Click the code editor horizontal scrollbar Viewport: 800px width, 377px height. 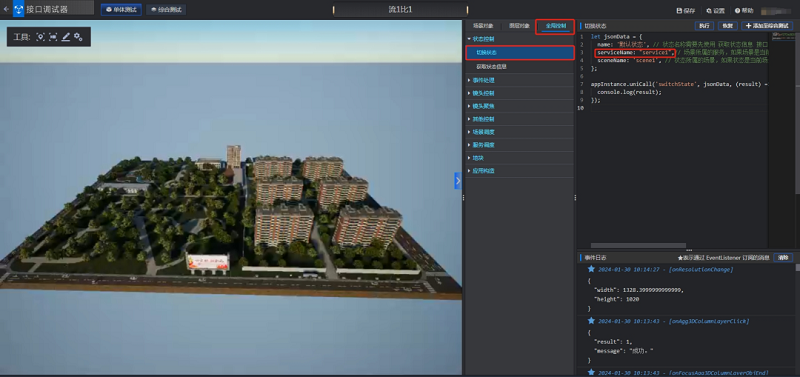pyautogui.click(x=638, y=245)
